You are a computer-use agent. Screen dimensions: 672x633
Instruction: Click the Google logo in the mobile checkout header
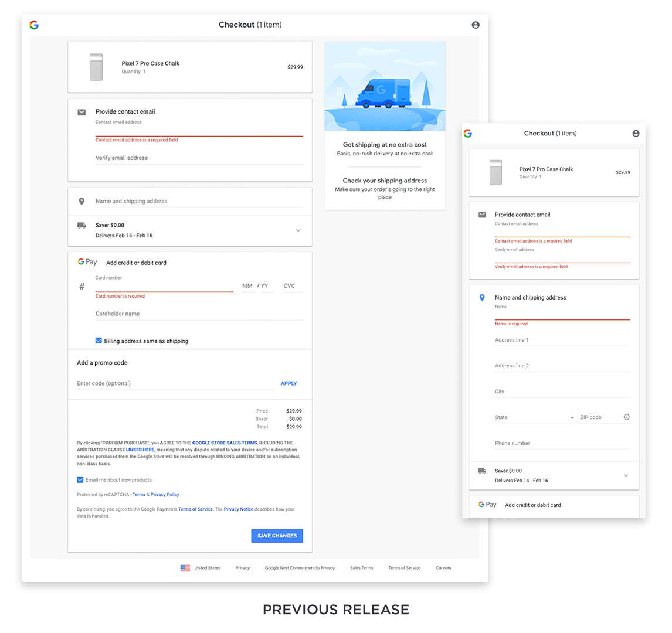467,134
